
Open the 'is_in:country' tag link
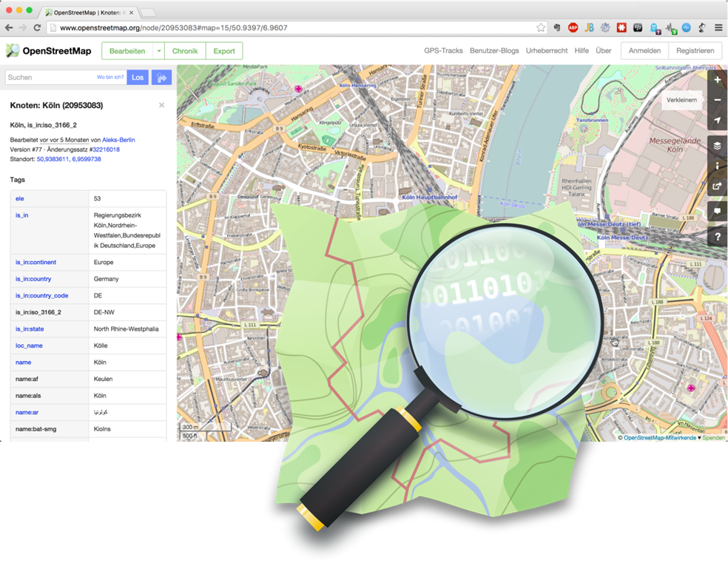point(33,279)
